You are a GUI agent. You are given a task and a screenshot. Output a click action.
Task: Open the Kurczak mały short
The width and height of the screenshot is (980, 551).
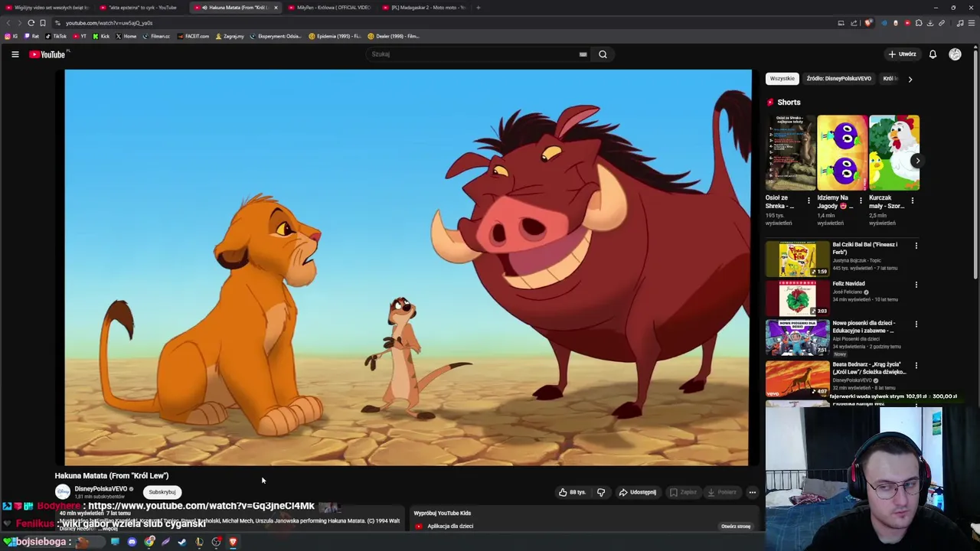coord(894,153)
